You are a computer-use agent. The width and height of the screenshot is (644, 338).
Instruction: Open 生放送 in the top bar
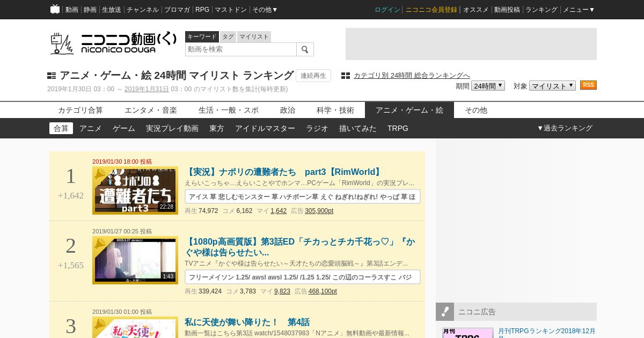click(x=112, y=10)
